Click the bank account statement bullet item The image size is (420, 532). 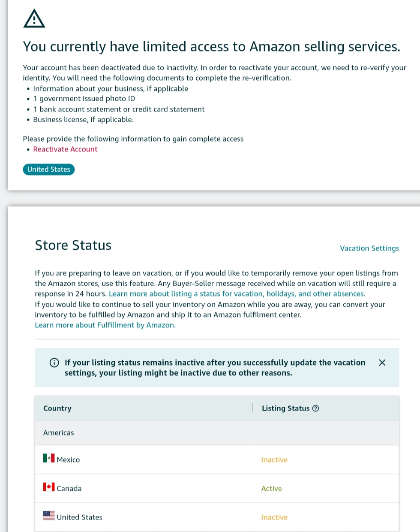[119, 109]
